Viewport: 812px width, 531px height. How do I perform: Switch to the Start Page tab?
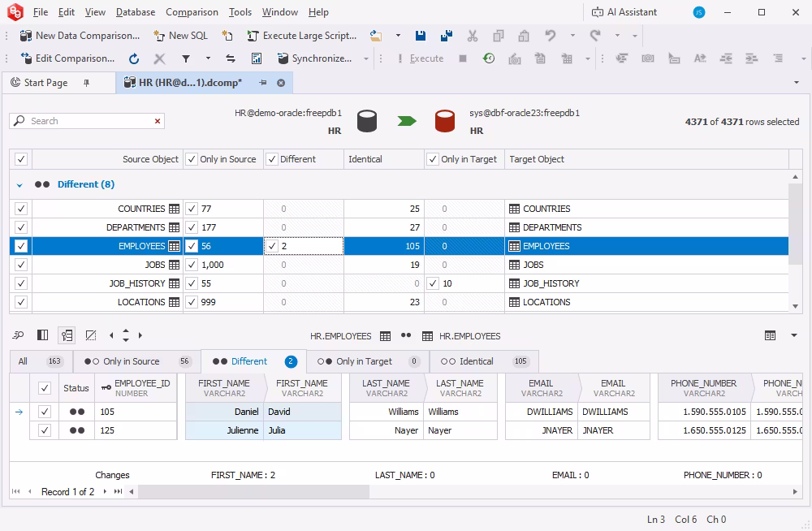pos(45,82)
